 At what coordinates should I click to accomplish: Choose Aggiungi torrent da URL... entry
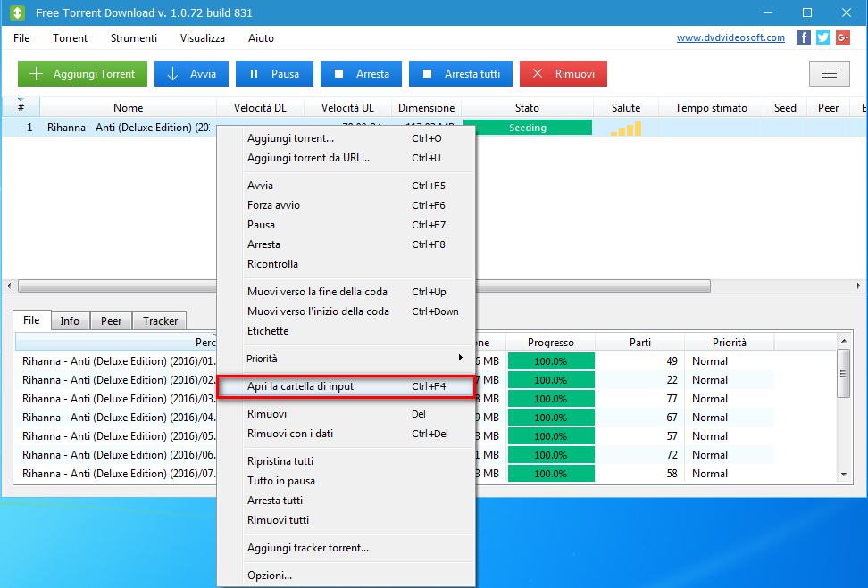pos(346,158)
